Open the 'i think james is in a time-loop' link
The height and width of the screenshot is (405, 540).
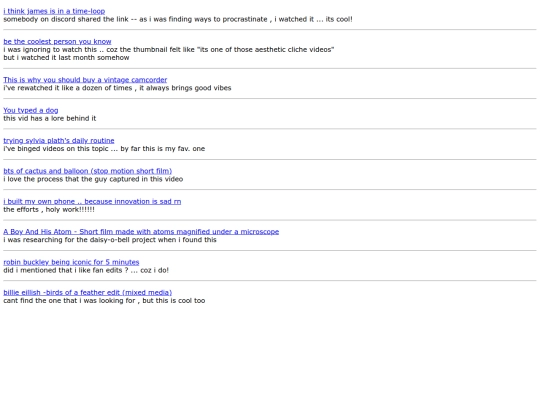tap(54, 11)
